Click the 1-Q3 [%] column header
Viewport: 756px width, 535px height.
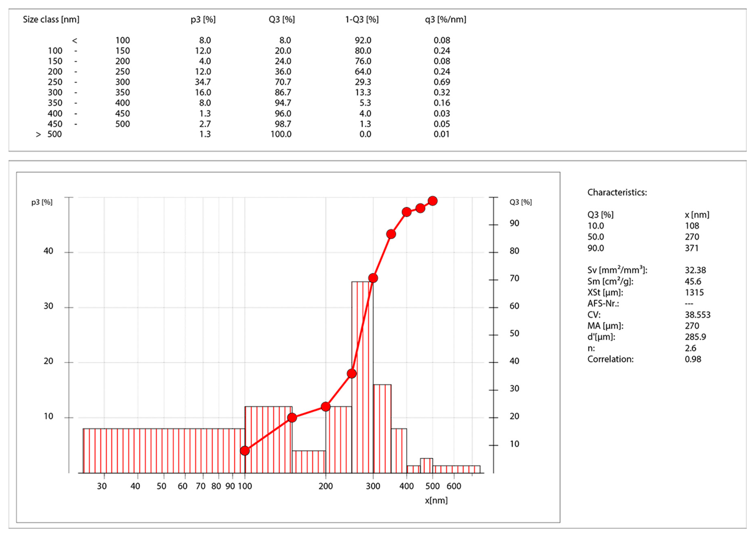362,19
